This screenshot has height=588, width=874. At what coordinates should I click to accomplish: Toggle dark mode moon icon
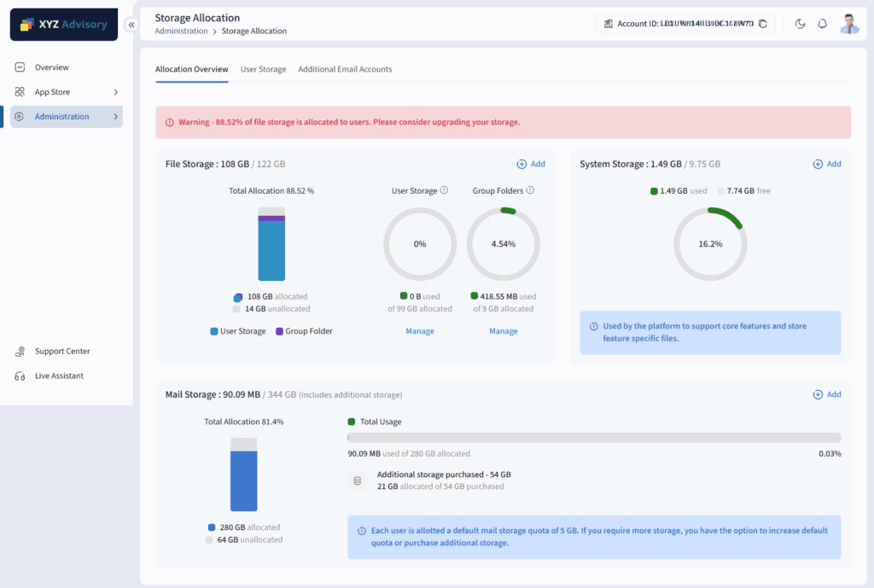800,24
